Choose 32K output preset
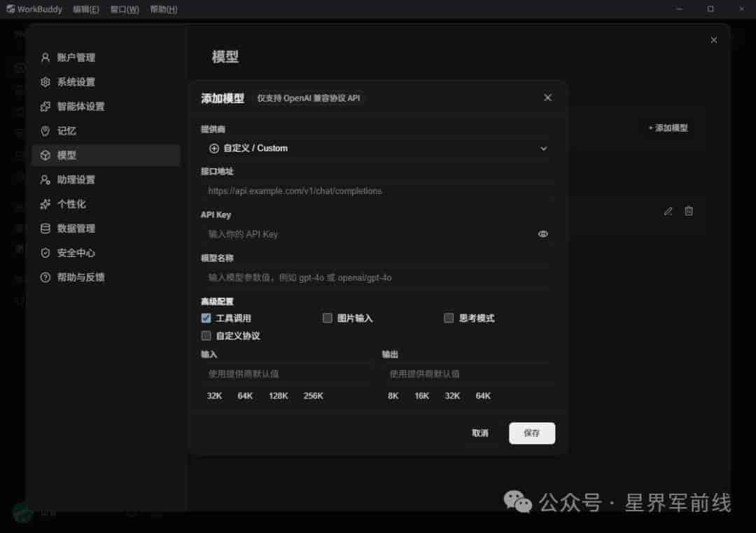Image resolution: width=756 pixels, height=533 pixels. (452, 396)
